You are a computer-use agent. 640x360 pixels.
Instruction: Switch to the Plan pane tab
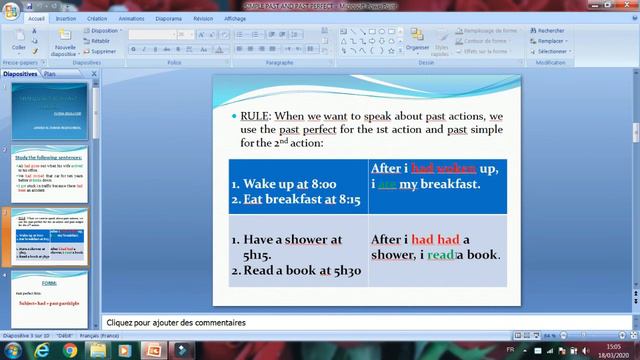tap(50, 74)
